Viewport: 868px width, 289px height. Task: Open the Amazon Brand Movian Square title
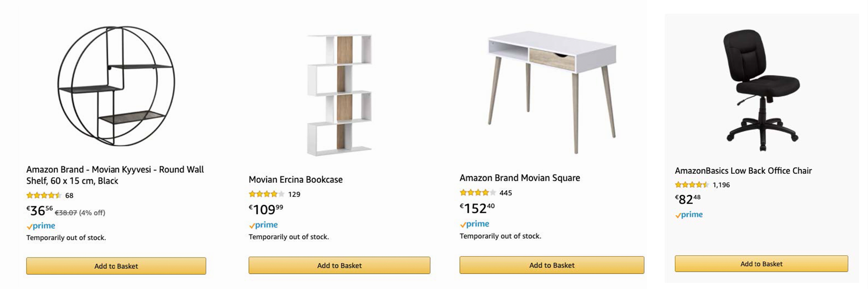click(x=520, y=178)
